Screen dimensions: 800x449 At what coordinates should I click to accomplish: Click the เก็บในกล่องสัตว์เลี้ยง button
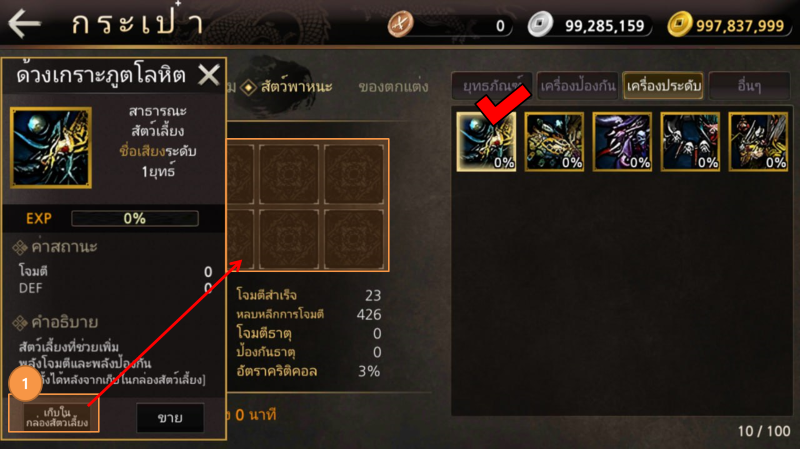54,417
